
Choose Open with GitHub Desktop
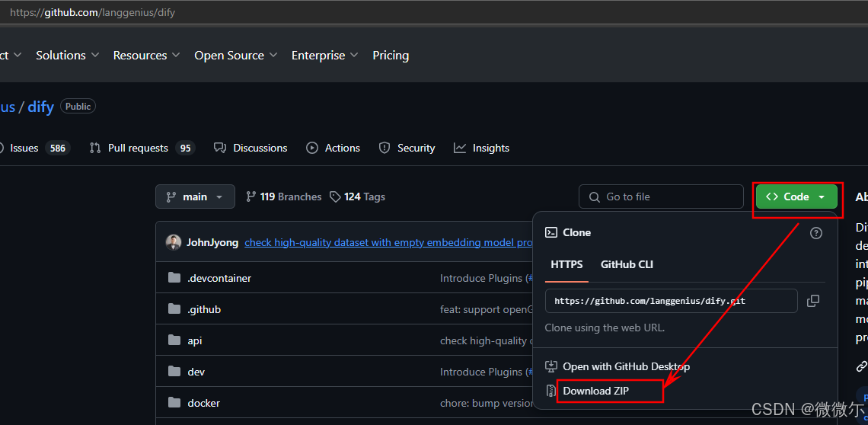coord(626,366)
